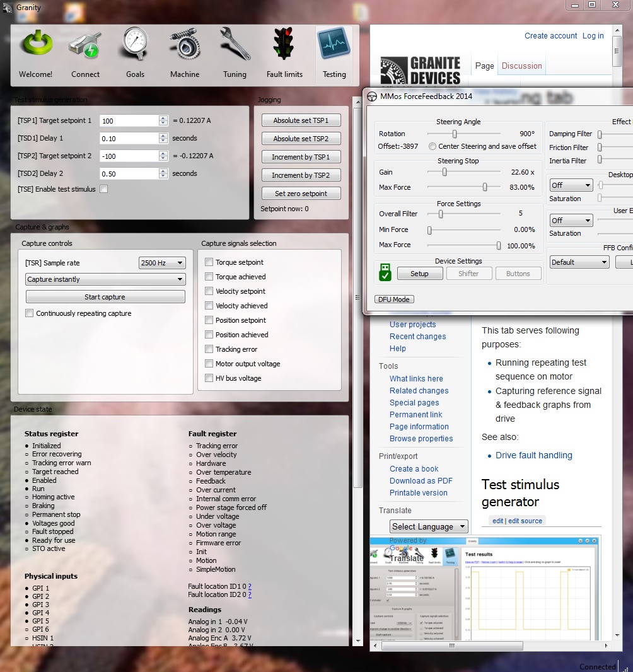Click the test results screenshot thumbnail on wiki
633x672 pixels.
tap(485, 588)
